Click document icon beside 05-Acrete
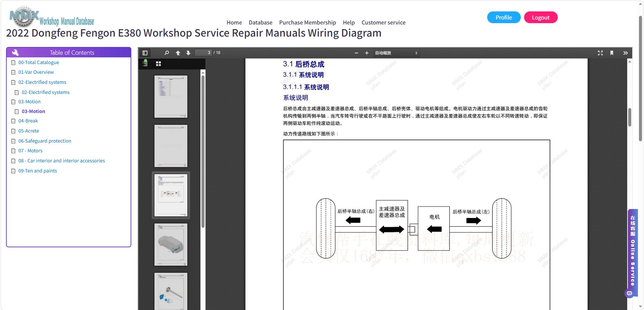 tap(13, 131)
